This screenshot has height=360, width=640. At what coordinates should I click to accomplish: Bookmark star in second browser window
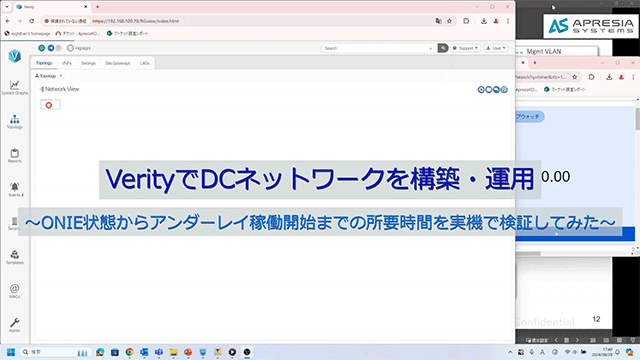click(x=575, y=77)
